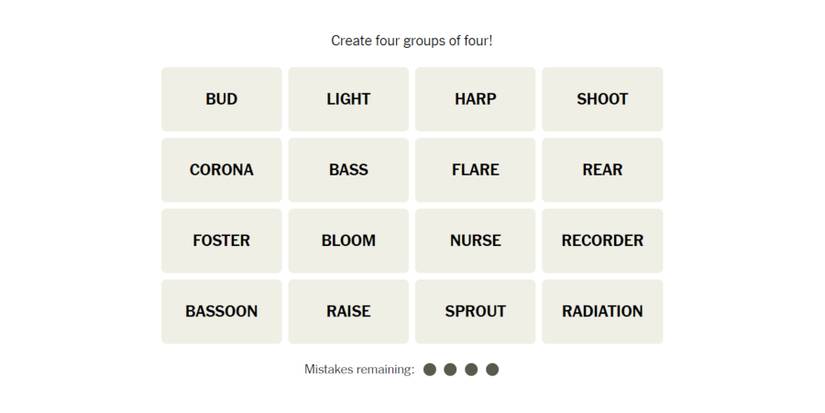The height and width of the screenshot is (413, 825).
Task: Select the BUD word tile
Action: tap(221, 99)
